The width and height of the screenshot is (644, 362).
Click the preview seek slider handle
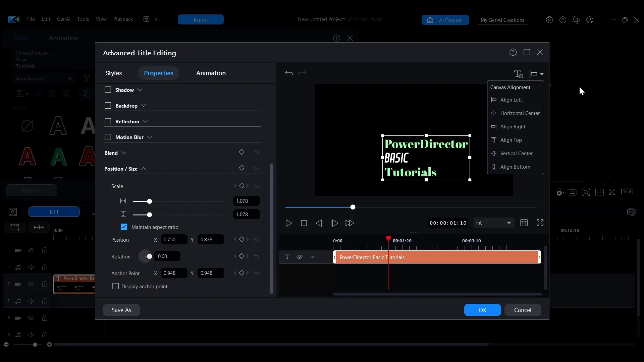(x=353, y=207)
